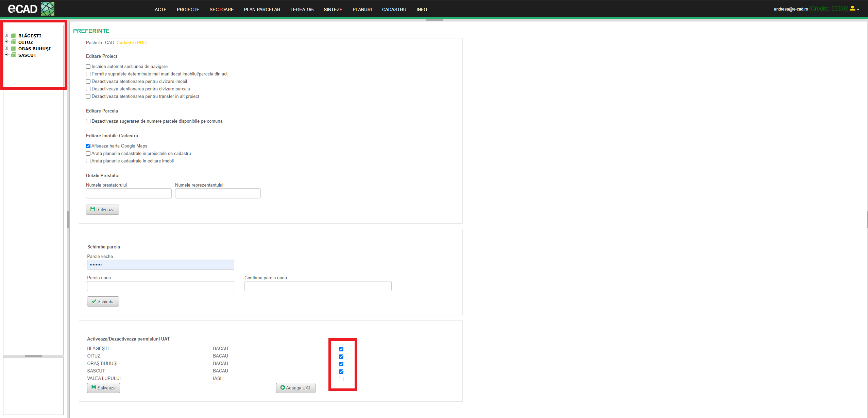Check Inchide automat sectiunea de navigare
The image size is (868, 418).
point(88,67)
